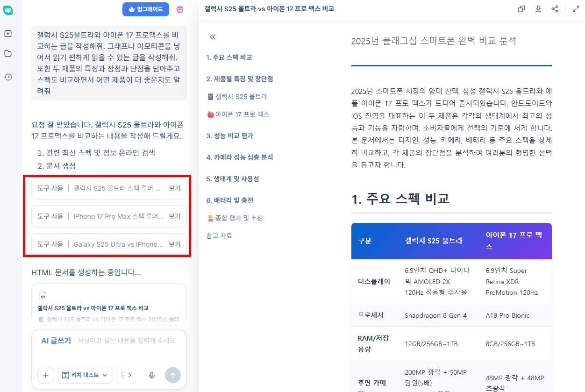Click the plus attach button in input box

pos(45,375)
